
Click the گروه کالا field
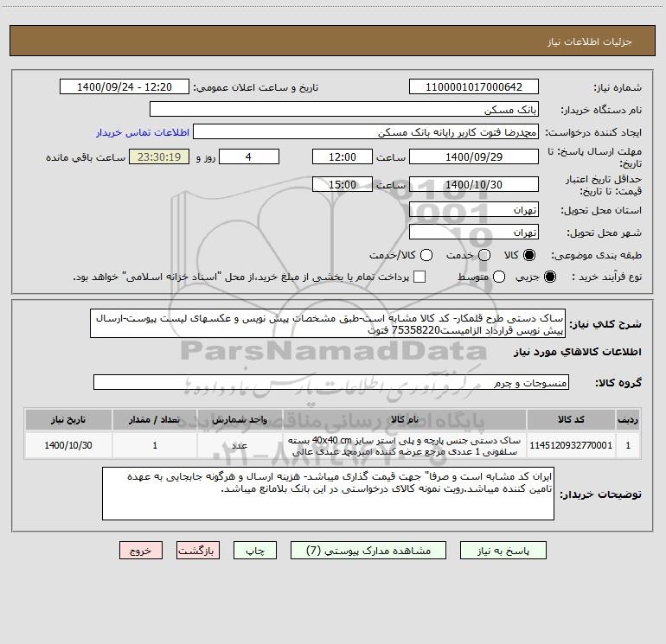pos(331,382)
